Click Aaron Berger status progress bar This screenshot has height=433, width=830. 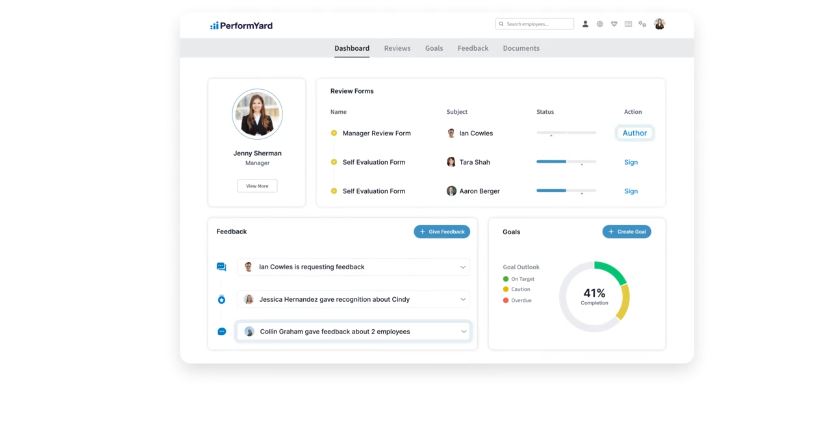click(x=566, y=190)
